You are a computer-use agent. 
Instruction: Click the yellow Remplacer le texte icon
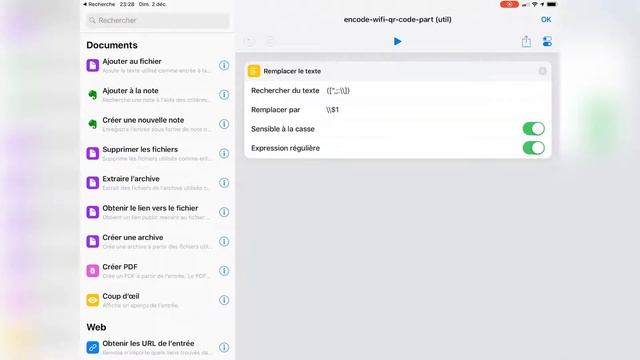pos(254,71)
